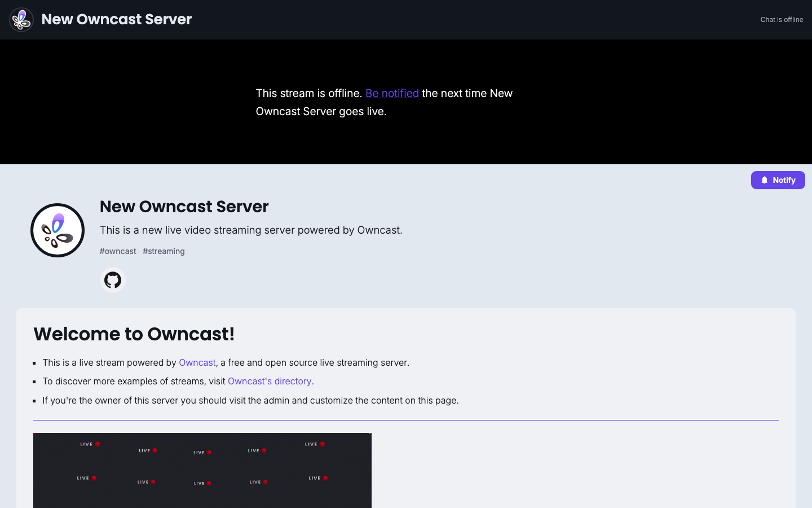Click the 'New Owncast Server' profile heading
Image resolution: width=812 pixels, height=508 pixels.
(x=184, y=207)
